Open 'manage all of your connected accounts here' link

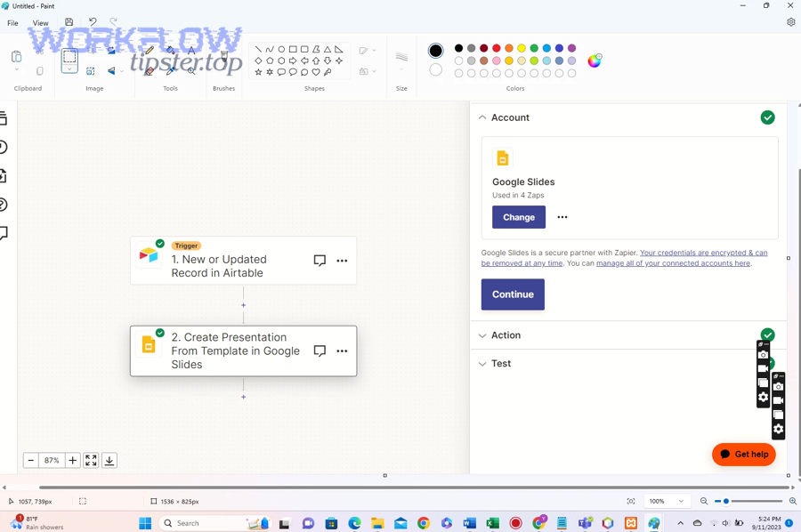pyautogui.click(x=674, y=263)
